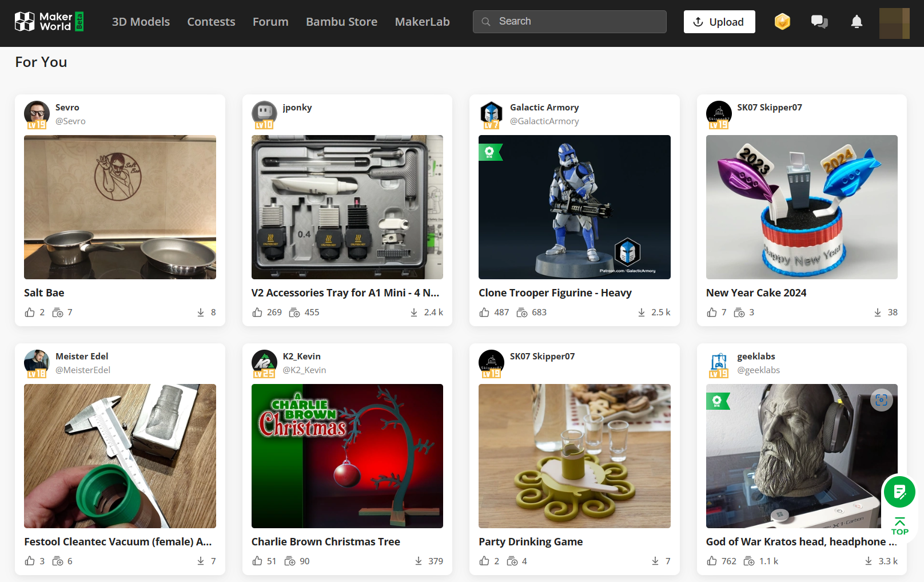Download the New Year Cake 2024 model
Image resolution: width=924 pixels, height=582 pixels.
[x=878, y=312]
